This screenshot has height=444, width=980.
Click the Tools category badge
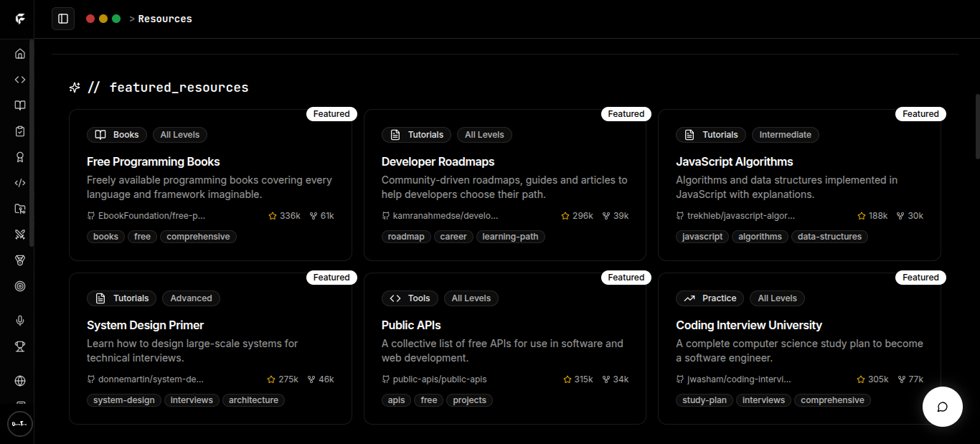(410, 298)
